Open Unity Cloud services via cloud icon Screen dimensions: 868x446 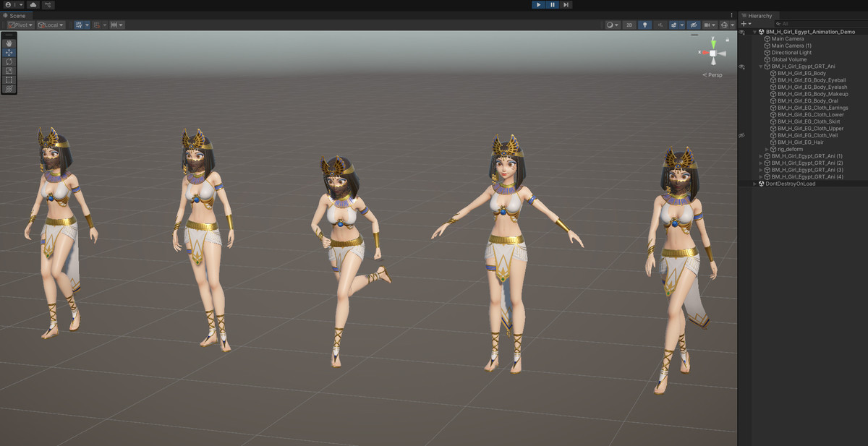pos(33,4)
